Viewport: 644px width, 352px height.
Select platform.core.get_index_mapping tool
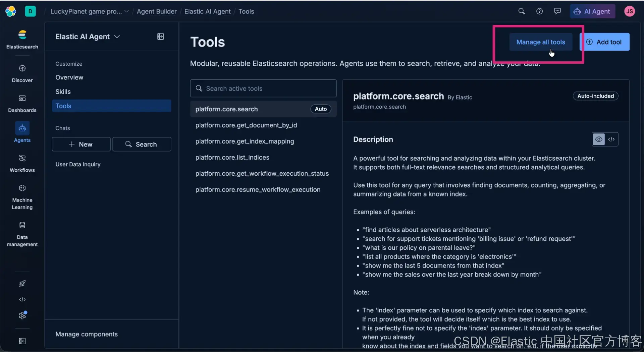[263, 141]
